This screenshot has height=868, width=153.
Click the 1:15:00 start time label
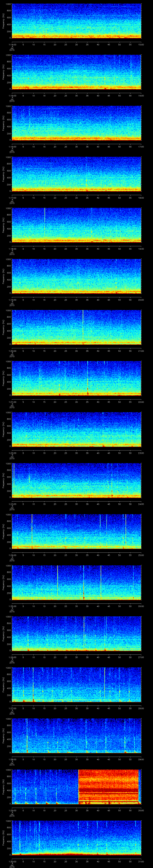tap(12, 96)
